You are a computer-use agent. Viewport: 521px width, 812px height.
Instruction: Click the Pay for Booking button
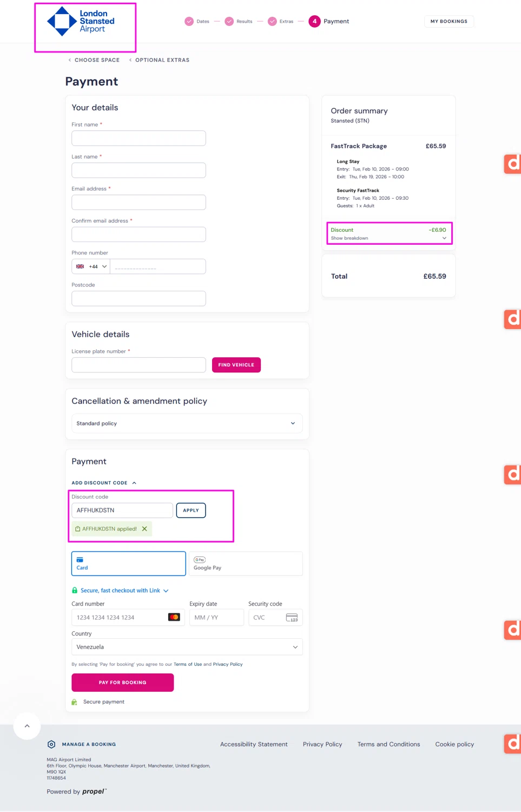click(x=123, y=683)
